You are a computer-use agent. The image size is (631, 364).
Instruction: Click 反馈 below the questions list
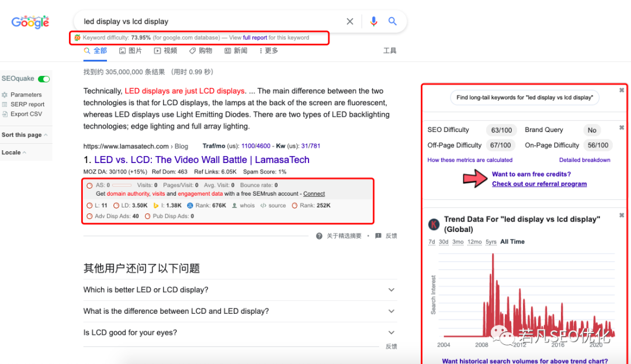pyautogui.click(x=391, y=346)
